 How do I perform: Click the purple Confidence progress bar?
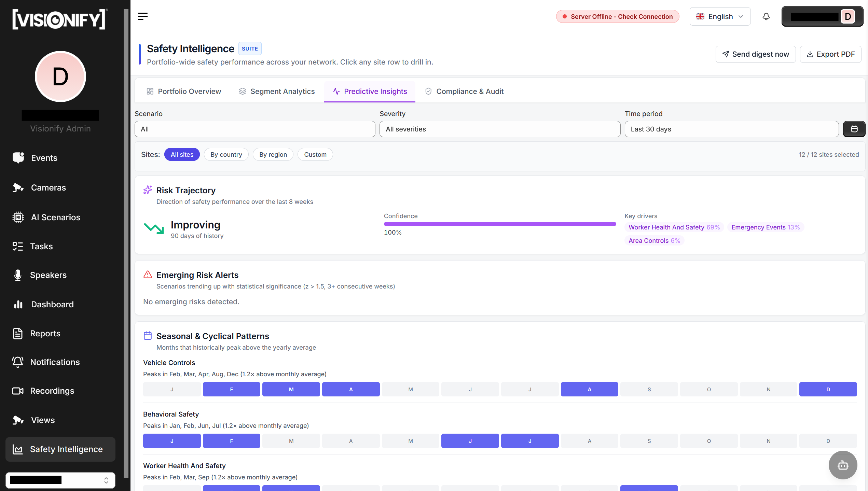point(500,224)
